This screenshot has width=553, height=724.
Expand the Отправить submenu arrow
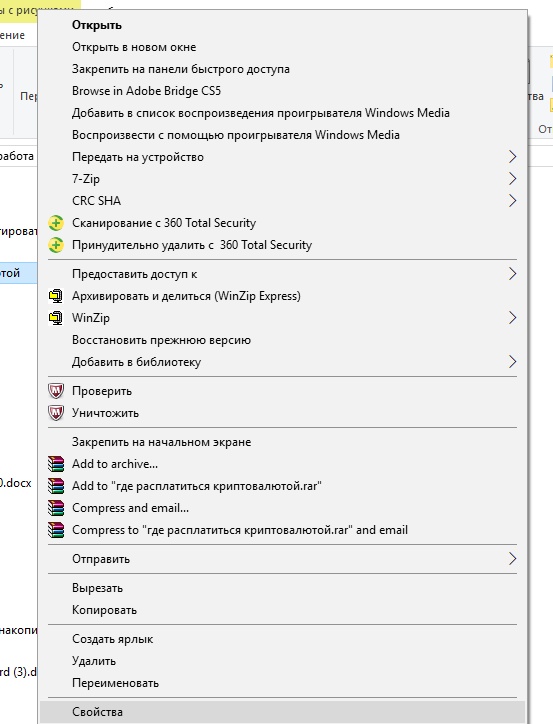(x=512, y=559)
